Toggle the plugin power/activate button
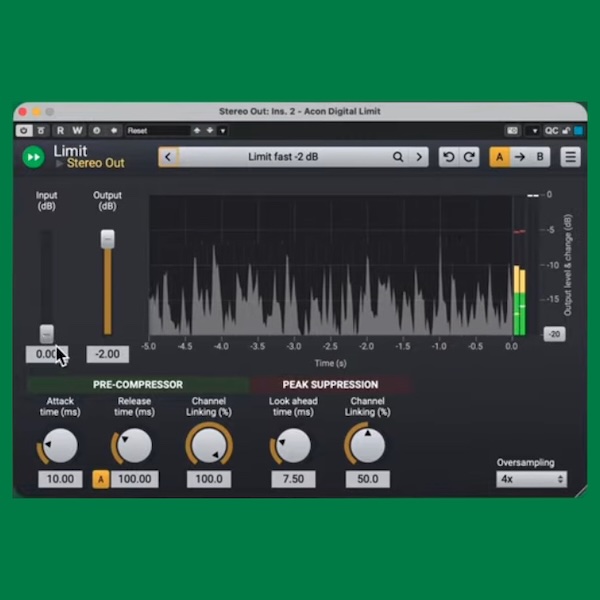This screenshot has height=600, width=600. click(24, 131)
